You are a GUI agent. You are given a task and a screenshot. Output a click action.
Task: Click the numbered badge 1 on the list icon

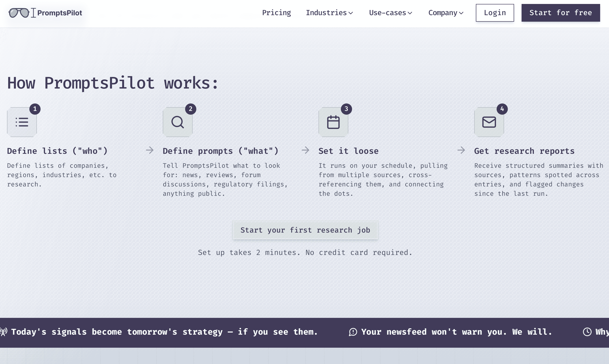pyautogui.click(x=35, y=109)
